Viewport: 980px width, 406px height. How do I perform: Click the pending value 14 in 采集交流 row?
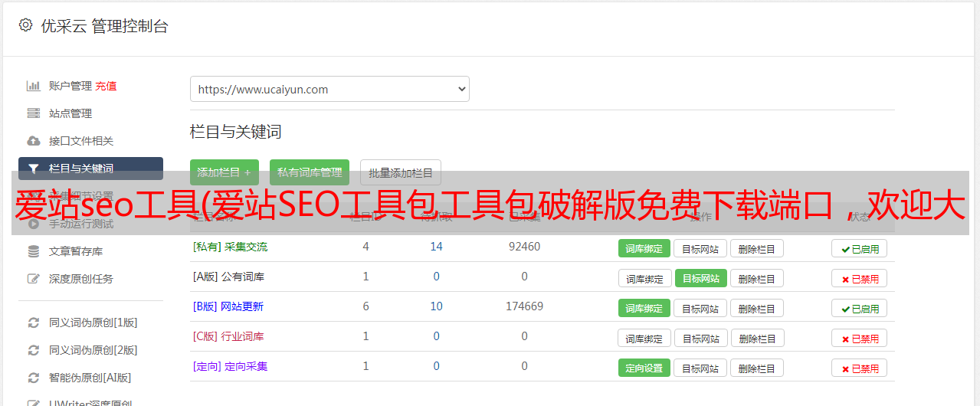point(436,247)
